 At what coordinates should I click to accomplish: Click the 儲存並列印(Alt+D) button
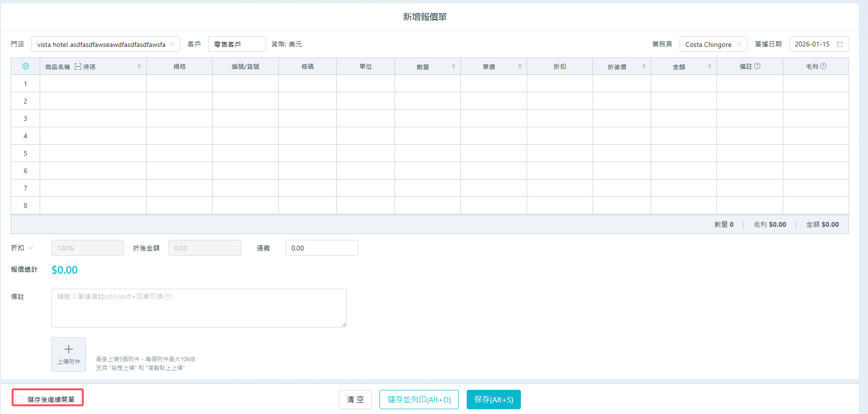tap(419, 399)
